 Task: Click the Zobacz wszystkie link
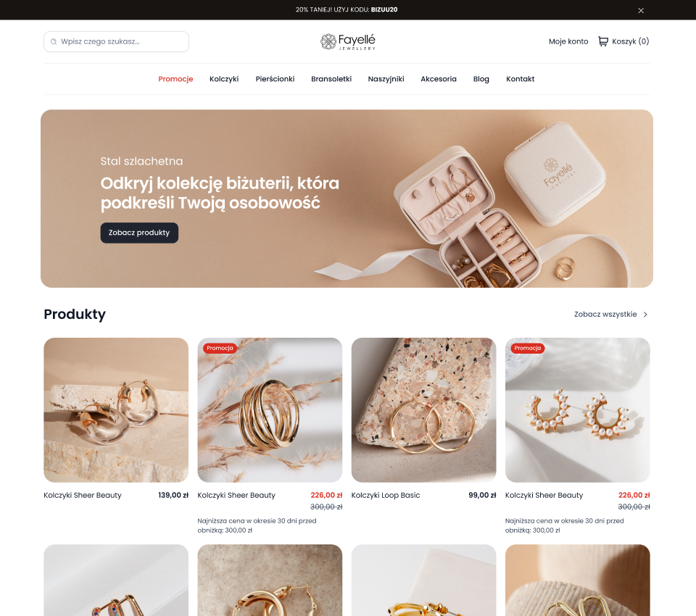(x=605, y=315)
